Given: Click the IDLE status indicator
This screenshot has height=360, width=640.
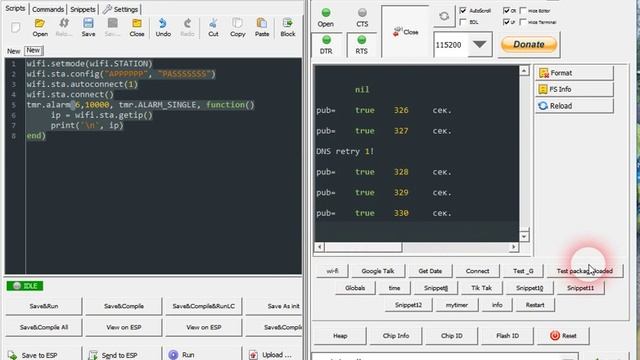Looking at the screenshot, I should [25, 286].
